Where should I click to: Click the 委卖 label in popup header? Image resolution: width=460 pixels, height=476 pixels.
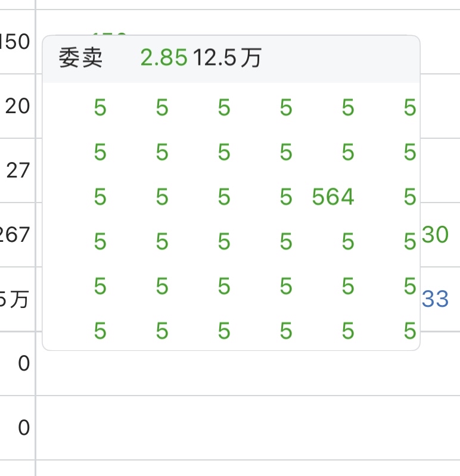tap(80, 58)
